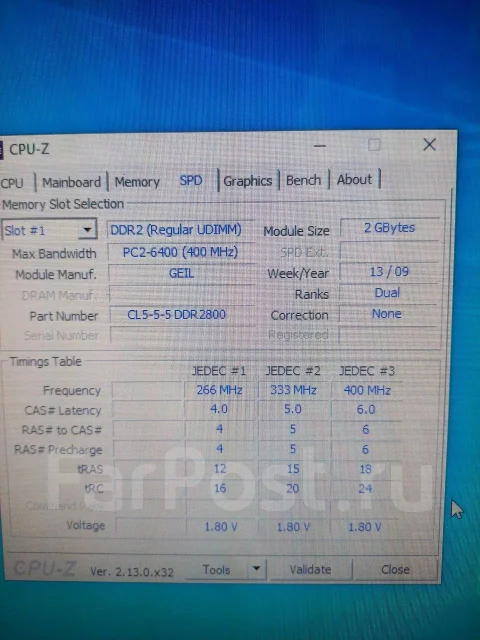Click the tRAS value 15
The image size is (480, 640).
tap(293, 469)
